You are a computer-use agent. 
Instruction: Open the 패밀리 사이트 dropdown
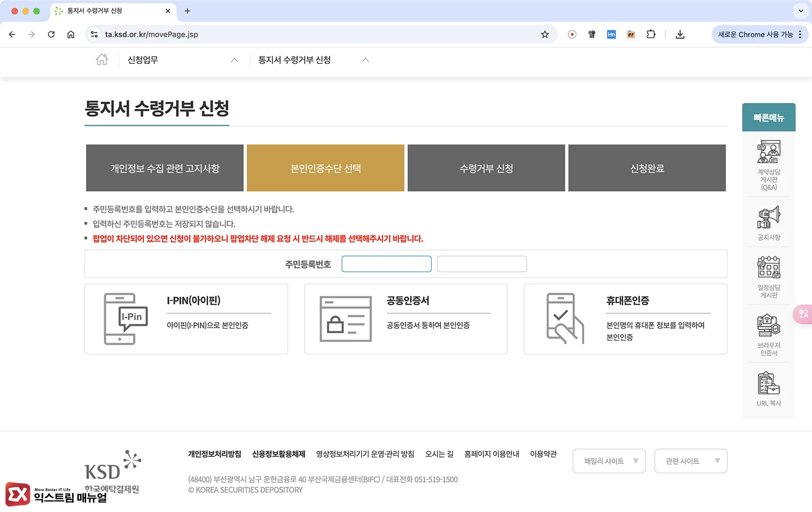[x=609, y=461]
